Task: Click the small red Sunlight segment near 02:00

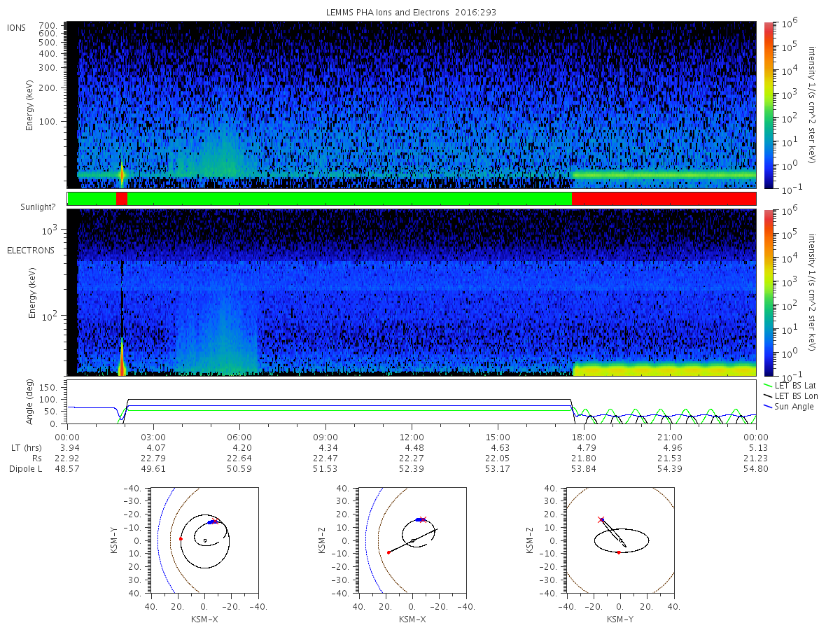Action: 122,199
